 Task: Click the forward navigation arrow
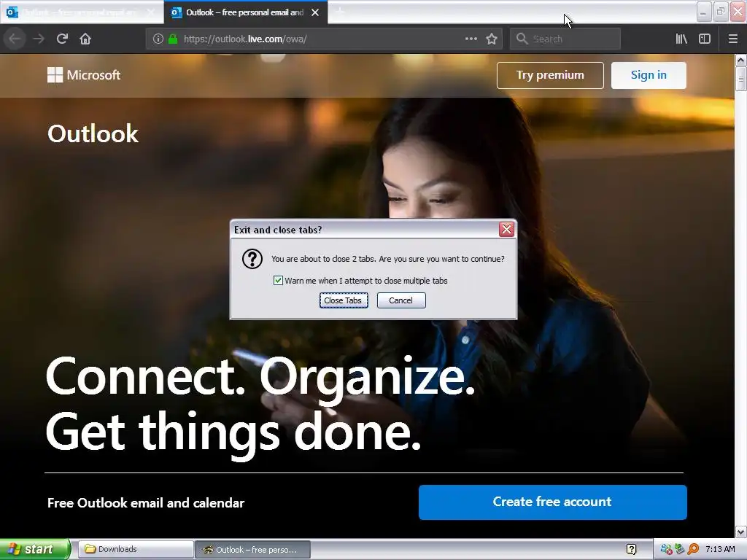tap(39, 39)
